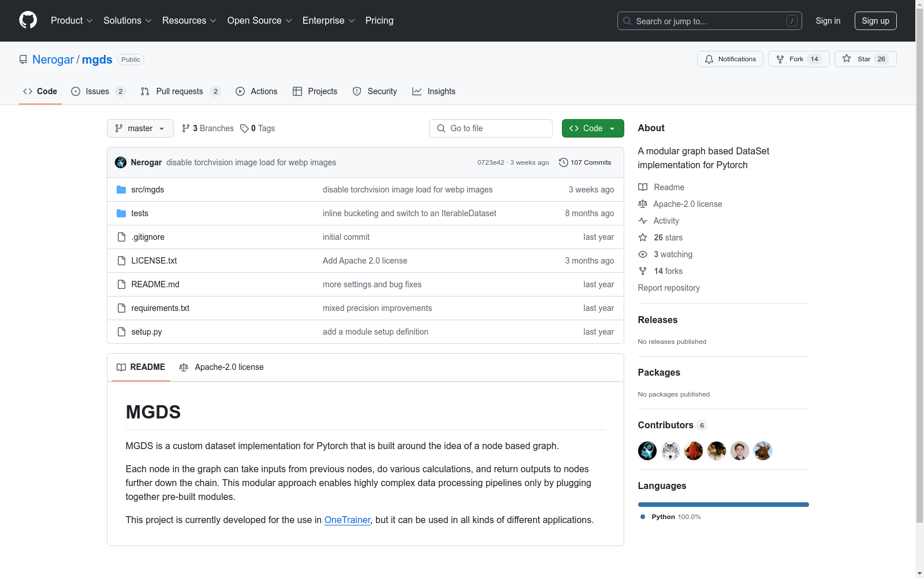The height and width of the screenshot is (578, 924).
Task: Open the mgds repository name link
Action: (97, 60)
